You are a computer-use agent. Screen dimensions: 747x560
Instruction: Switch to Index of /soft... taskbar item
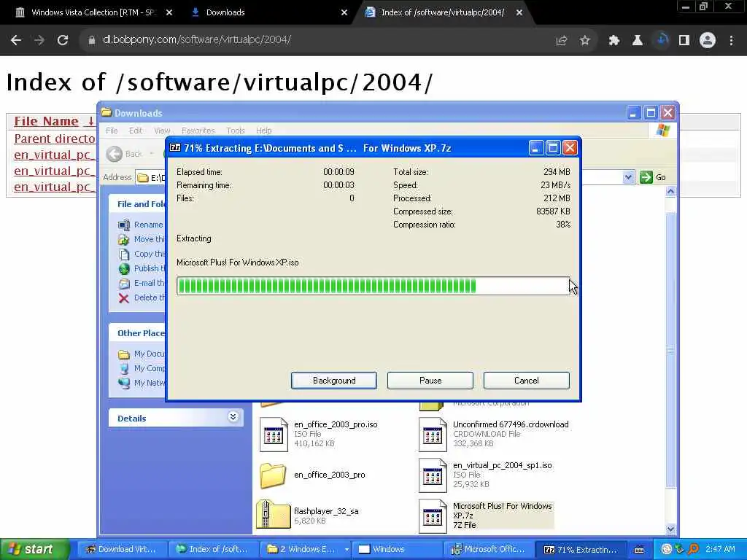[213, 550]
